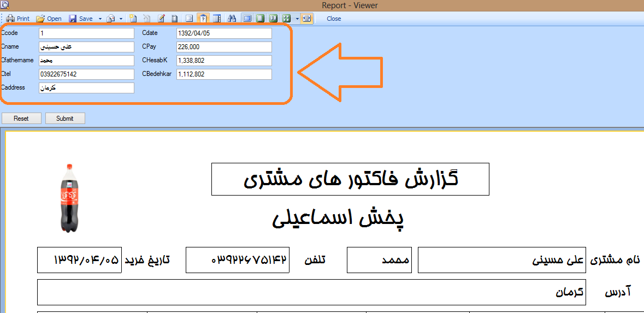Click the greyed-out delete page icon
The height and width of the screenshot is (313, 644).
[x=147, y=19]
